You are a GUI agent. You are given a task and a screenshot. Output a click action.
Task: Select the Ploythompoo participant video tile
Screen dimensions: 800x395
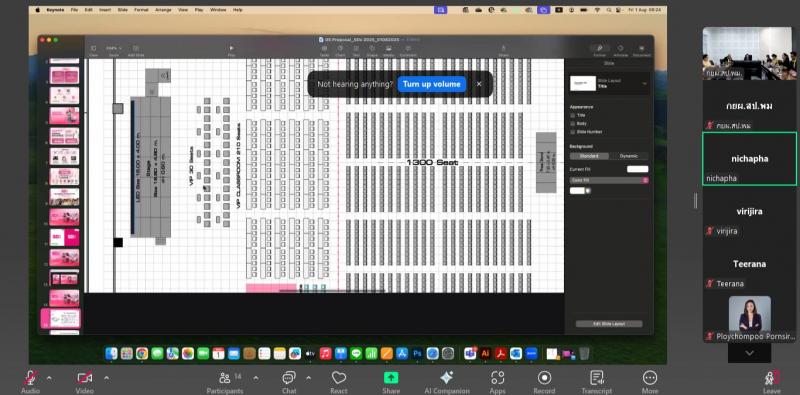click(x=749, y=316)
